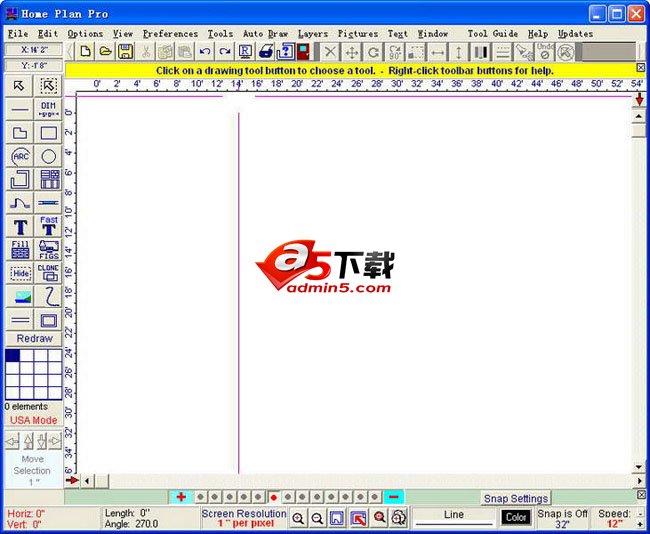The width and height of the screenshot is (650, 534).
Task: Click the red minus zoom strip button
Action: [393, 497]
